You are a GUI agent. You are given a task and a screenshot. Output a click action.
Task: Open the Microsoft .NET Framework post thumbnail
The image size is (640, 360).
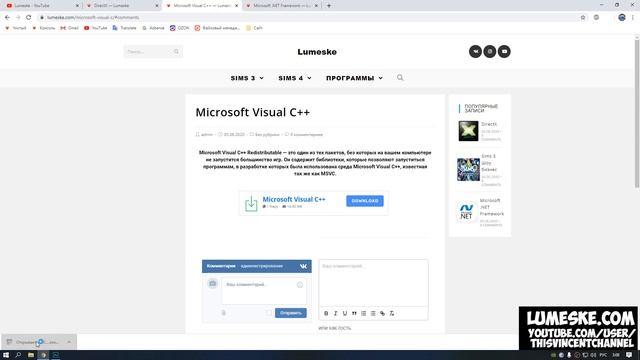coord(466,212)
